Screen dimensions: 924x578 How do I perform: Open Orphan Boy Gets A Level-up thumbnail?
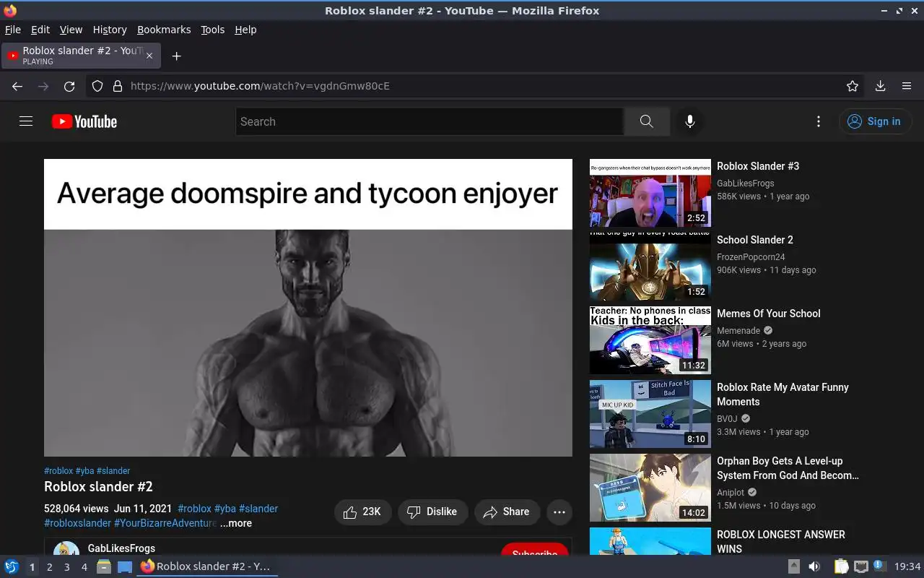pyautogui.click(x=650, y=488)
